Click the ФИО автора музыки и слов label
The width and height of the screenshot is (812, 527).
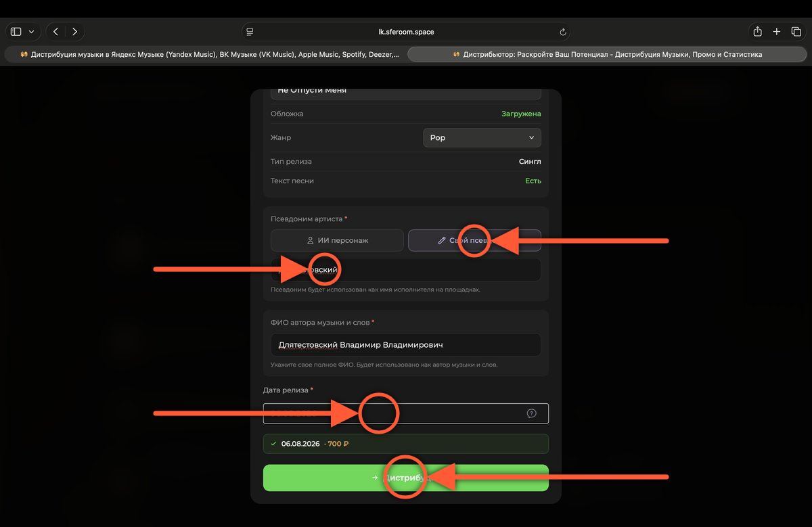pyautogui.click(x=323, y=323)
